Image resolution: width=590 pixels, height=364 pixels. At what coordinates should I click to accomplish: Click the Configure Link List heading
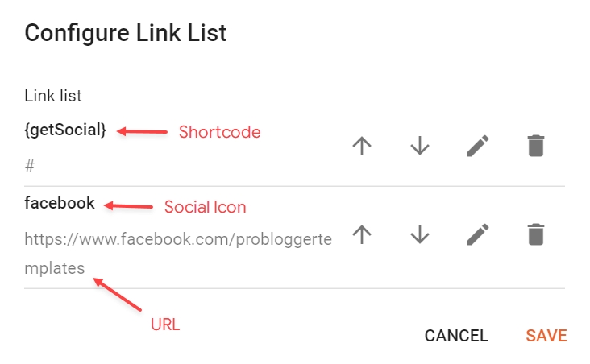(126, 33)
